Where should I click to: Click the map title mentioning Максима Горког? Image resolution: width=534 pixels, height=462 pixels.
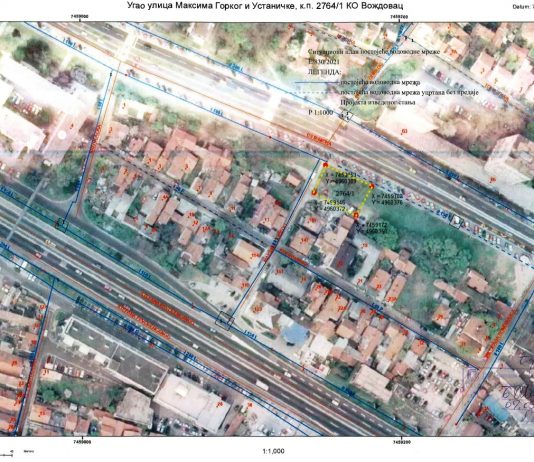(265, 5)
